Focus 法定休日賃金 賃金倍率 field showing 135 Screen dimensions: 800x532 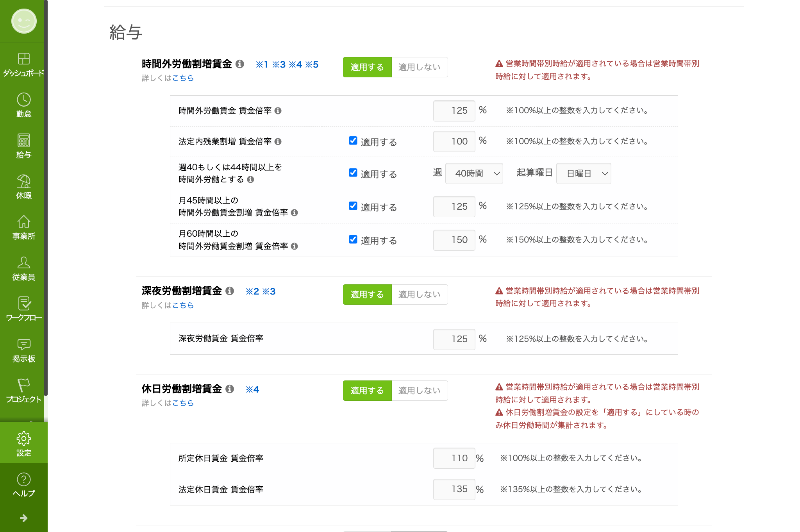[x=454, y=489]
